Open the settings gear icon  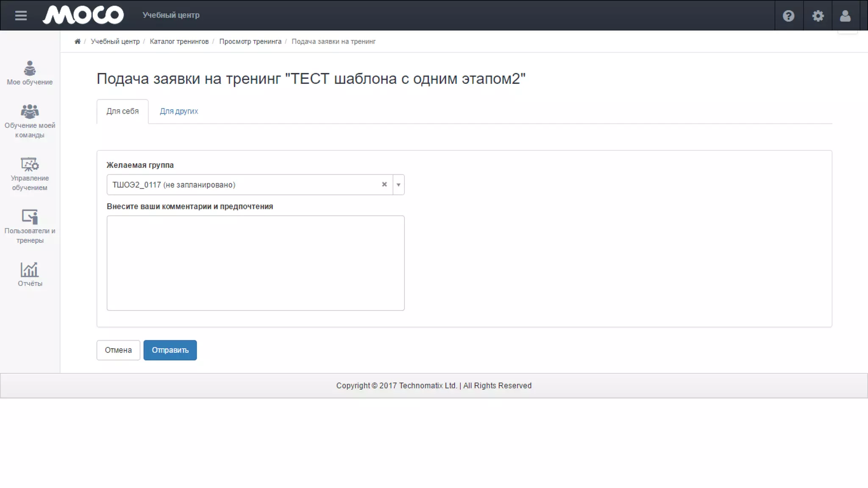point(818,16)
